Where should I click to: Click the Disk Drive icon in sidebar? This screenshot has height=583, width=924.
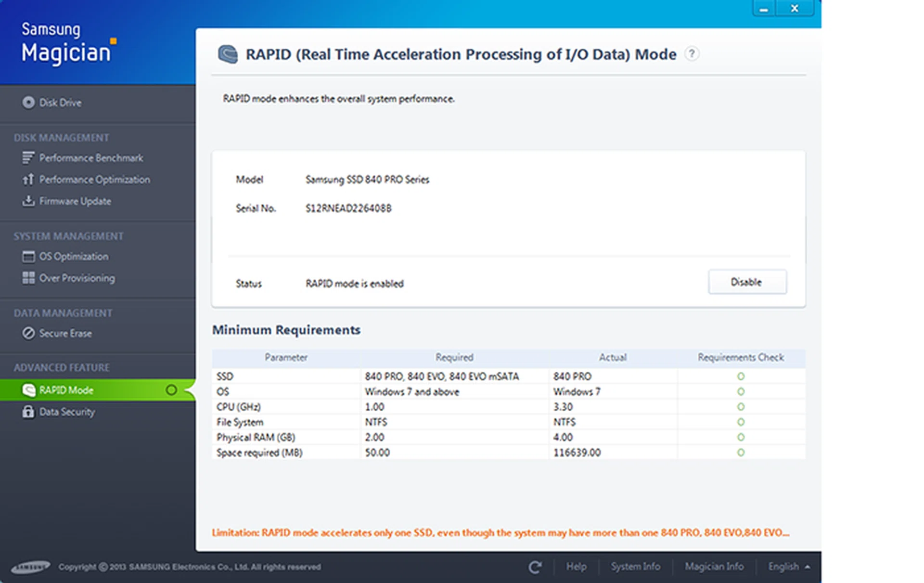pyautogui.click(x=28, y=103)
